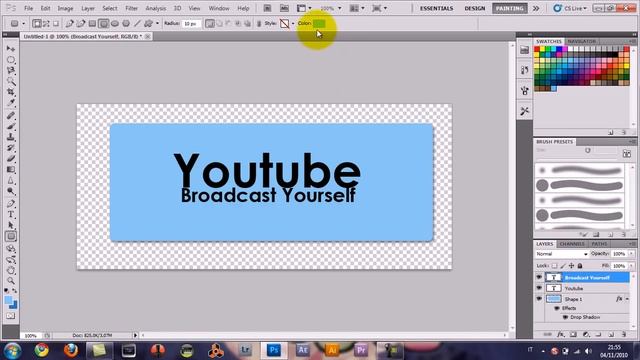Select the Clone Stamp tool
The image size is (640, 360).
coord(11,137)
